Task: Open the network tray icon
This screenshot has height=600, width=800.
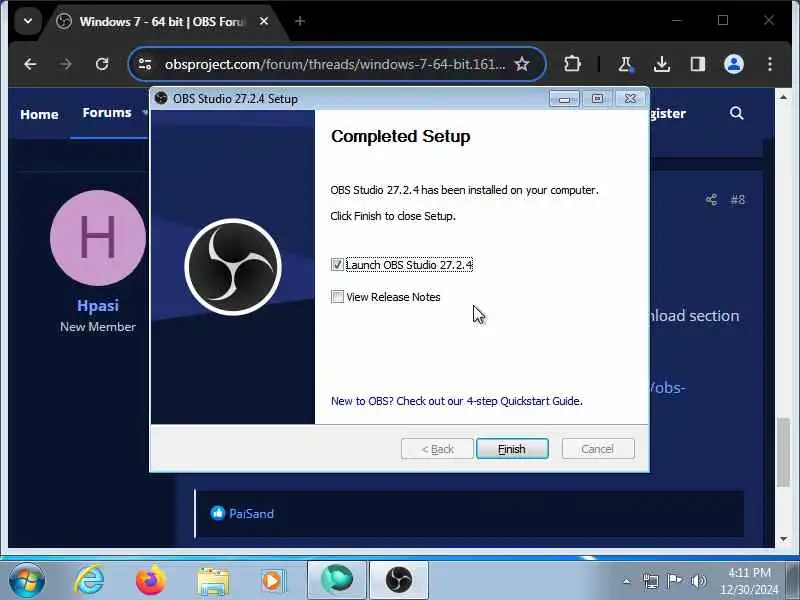Action: (651, 581)
